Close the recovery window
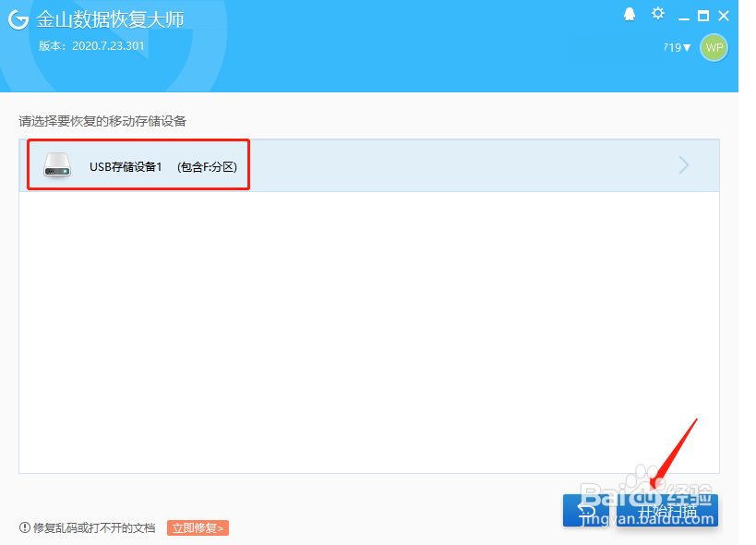756x545 pixels. 723,16
